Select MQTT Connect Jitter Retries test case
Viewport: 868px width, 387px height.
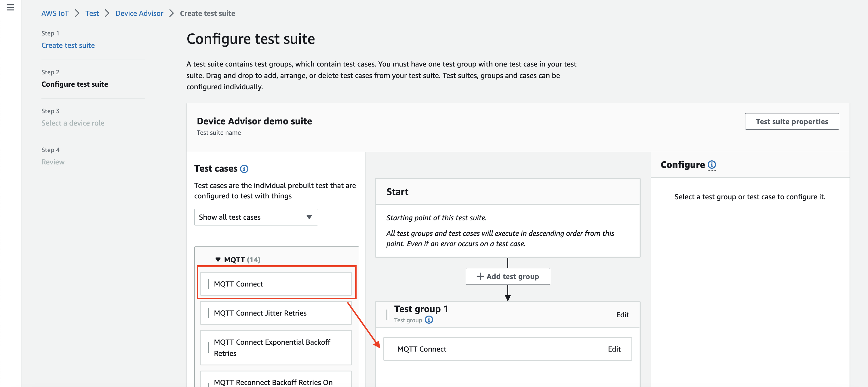[x=276, y=313]
